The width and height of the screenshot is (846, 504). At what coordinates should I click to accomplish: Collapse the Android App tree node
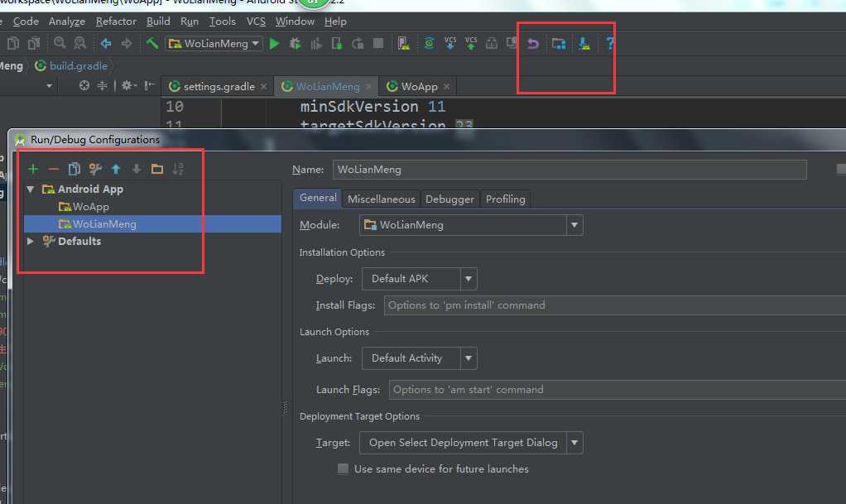(30, 190)
